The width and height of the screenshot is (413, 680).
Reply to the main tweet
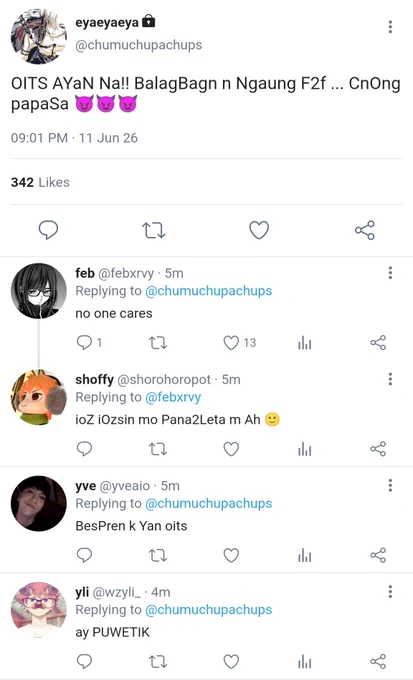pos(48,230)
